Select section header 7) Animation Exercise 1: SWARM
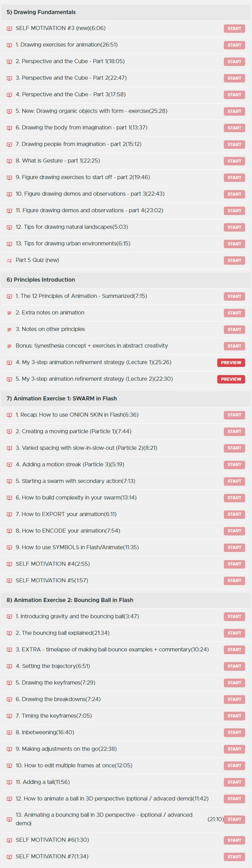This screenshot has height=868, width=252. [x=126, y=399]
